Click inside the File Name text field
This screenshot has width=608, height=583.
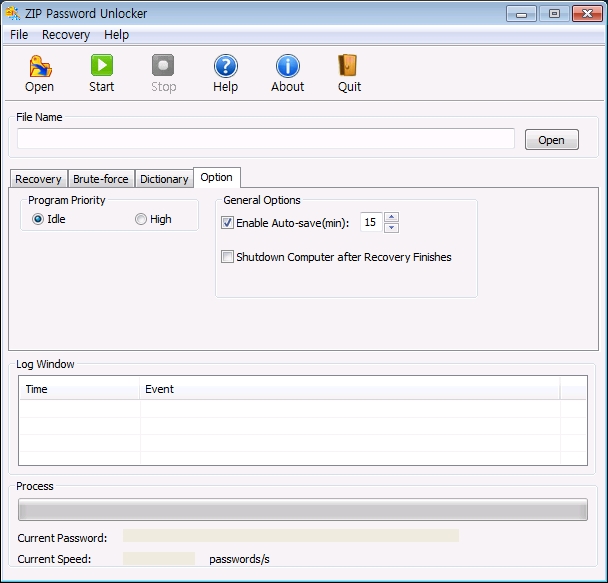(265, 139)
